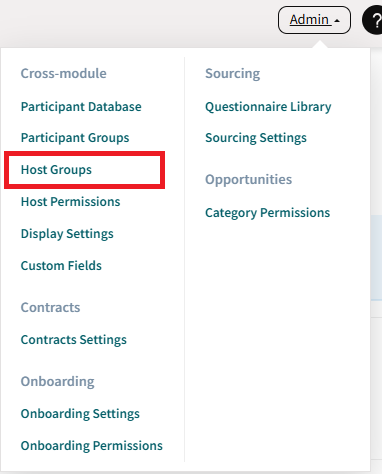Viewport: 382px width, 474px height.
Task: Go to Onboarding Settings
Action: (80, 414)
